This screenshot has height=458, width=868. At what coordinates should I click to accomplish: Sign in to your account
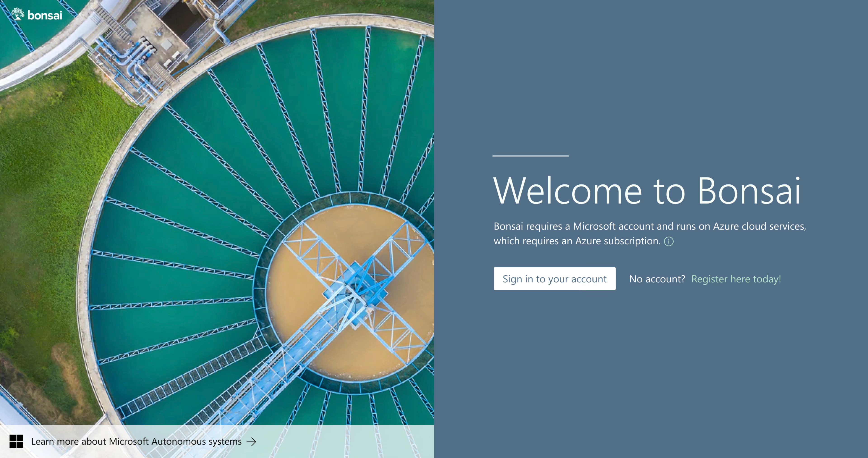tap(554, 279)
